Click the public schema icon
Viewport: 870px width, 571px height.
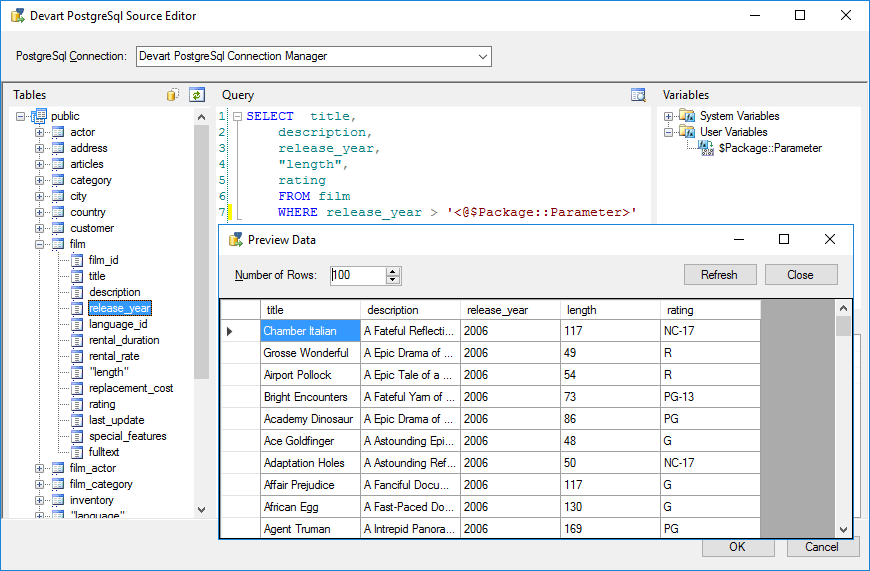point(40,116)
